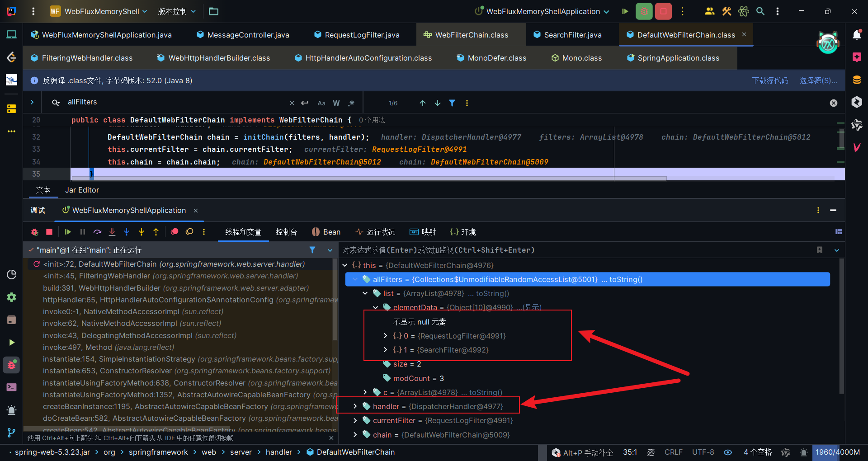This screenshot has width=868, height=461.
Task: Open thread selector dropdown arrow in frames panel
Action: pyautogui.click(x=330, y=250)
